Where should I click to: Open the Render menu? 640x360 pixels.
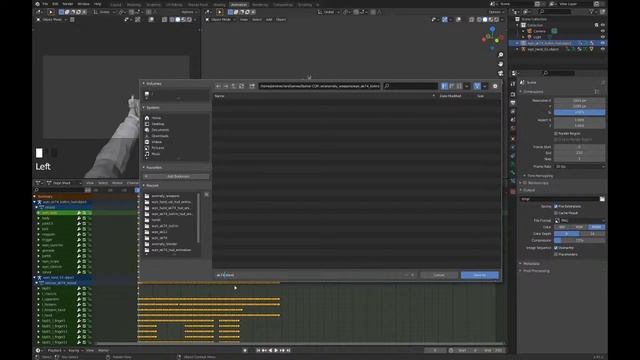(68, 4)
